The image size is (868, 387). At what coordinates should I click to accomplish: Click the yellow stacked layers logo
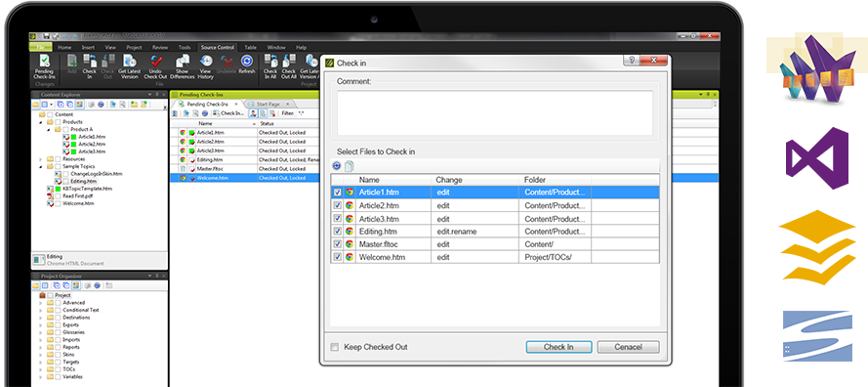817,247
